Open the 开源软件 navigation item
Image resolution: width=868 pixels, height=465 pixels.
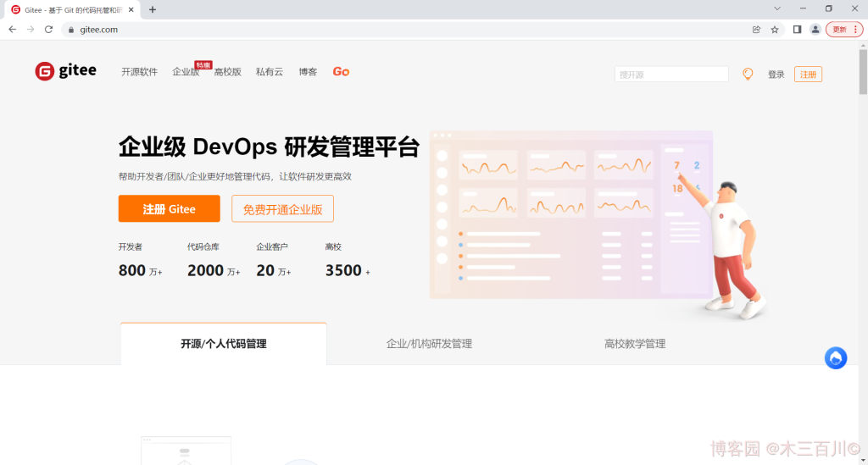139,72
